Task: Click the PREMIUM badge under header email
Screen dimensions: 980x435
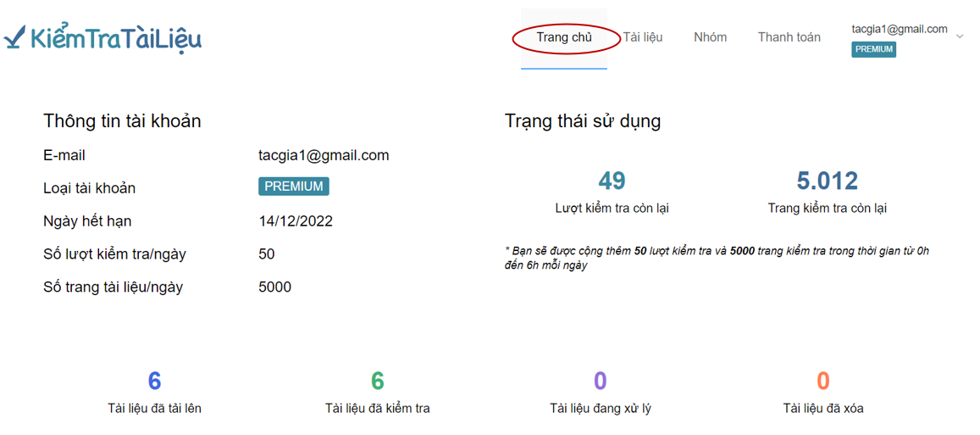Action: pyautogui.click(x=874, y=49)
